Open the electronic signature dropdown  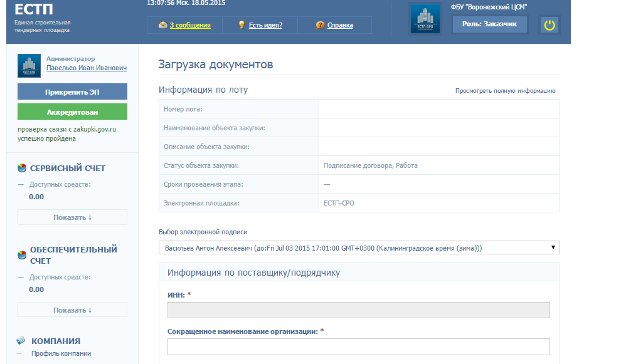point(359,247)
